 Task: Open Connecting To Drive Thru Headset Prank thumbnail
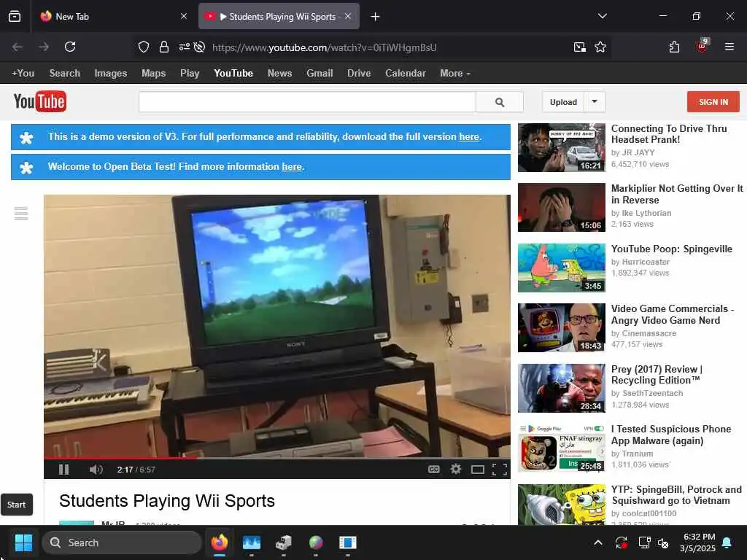point(561,147)
